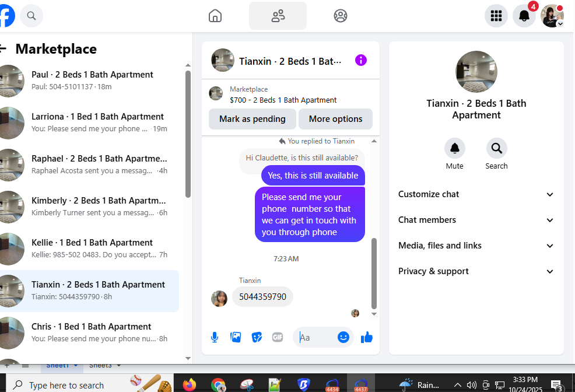Open conversation information purple i icon
Viewport: 575px width, 392px height.
click(x=361, y=60)
